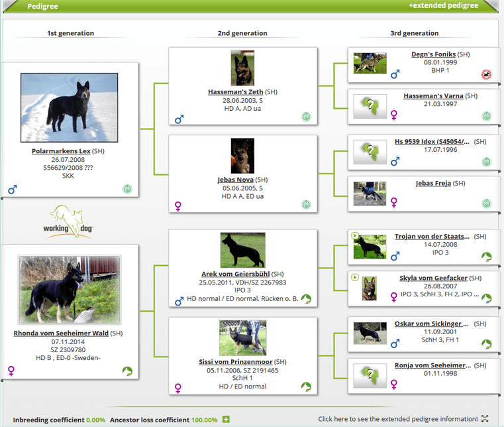Open Polarmarkens Lex profile link
Screen dimensions: 504x427
click(x=61, y=151)
